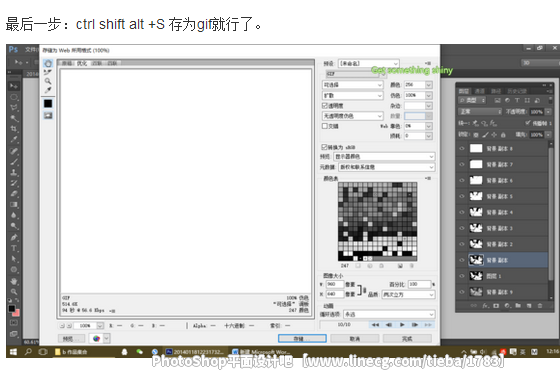The height and width of the screenshot is (380, 560).
Task: Open the 元数据 metadata dropdown
Action: [x=386, y=167]
